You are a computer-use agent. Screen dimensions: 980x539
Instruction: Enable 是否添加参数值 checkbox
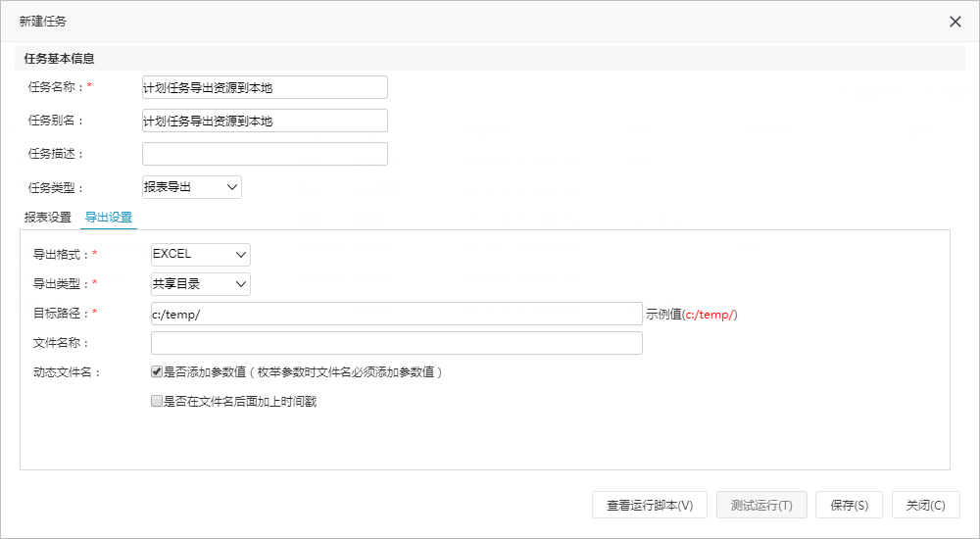pos(156,372)
